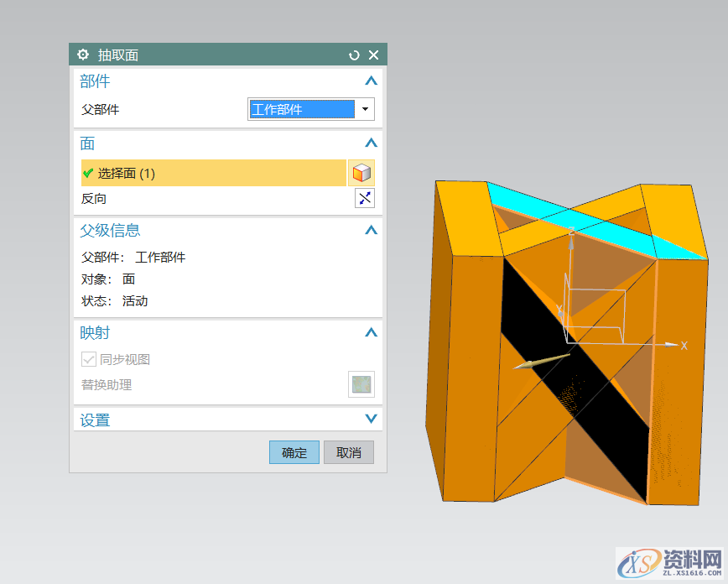Click the 取消 button to cancel
This screenshot has width=728, height=584.
(x=348, y=451)
